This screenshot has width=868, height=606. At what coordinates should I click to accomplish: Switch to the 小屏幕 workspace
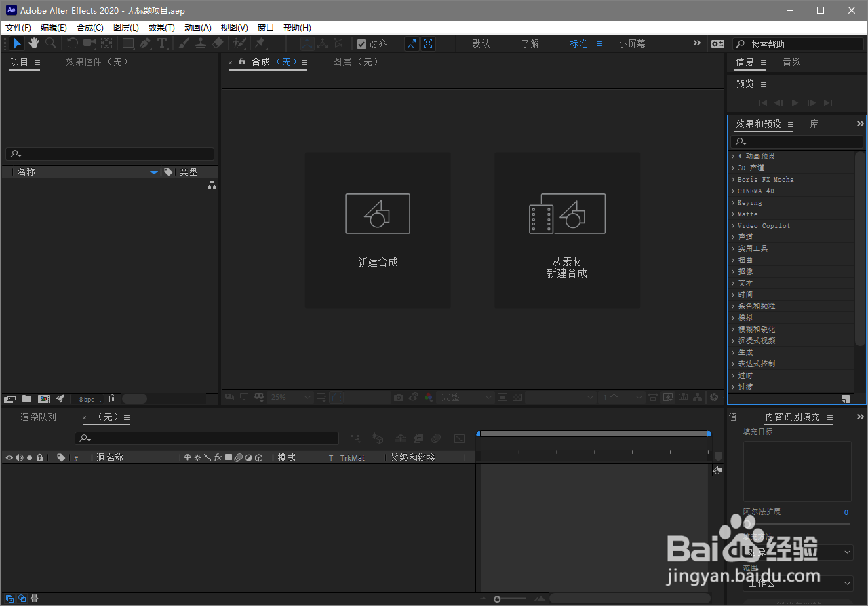point(632,43)
